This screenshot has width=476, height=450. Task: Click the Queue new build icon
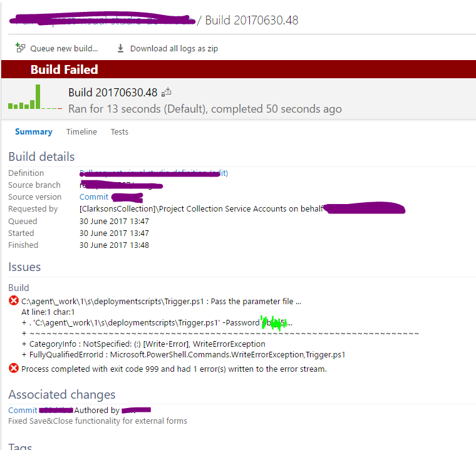pyautogui.click(x=20, y=48)
